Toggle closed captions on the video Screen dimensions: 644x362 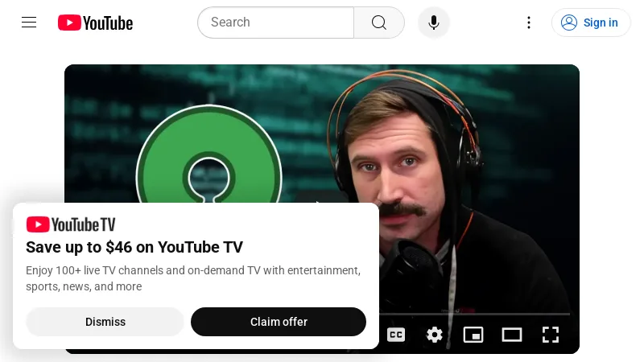coord(396,335)
